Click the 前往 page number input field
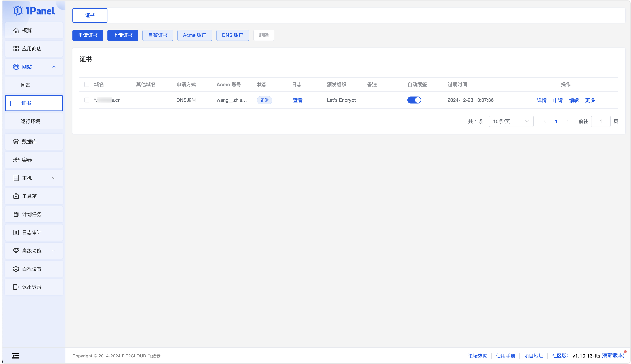 click(601, 121)
